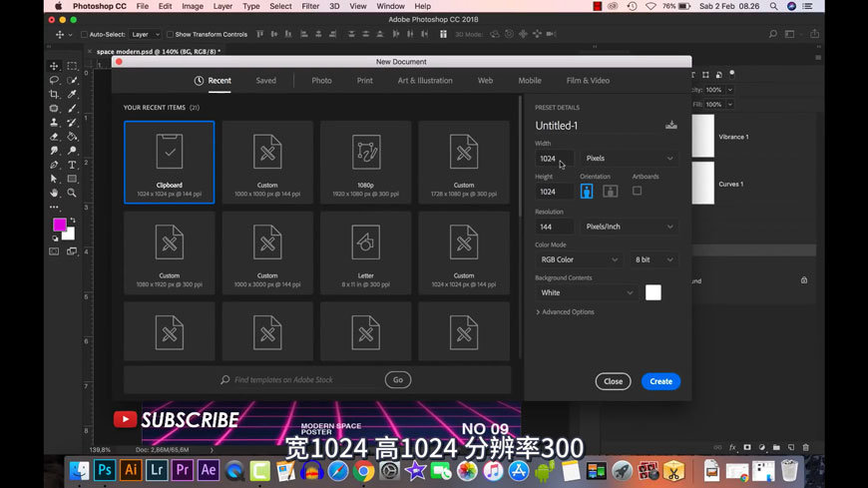Open the layer Opacity 100% dropdown arrow
868x488 pixels.
point(730,90)
